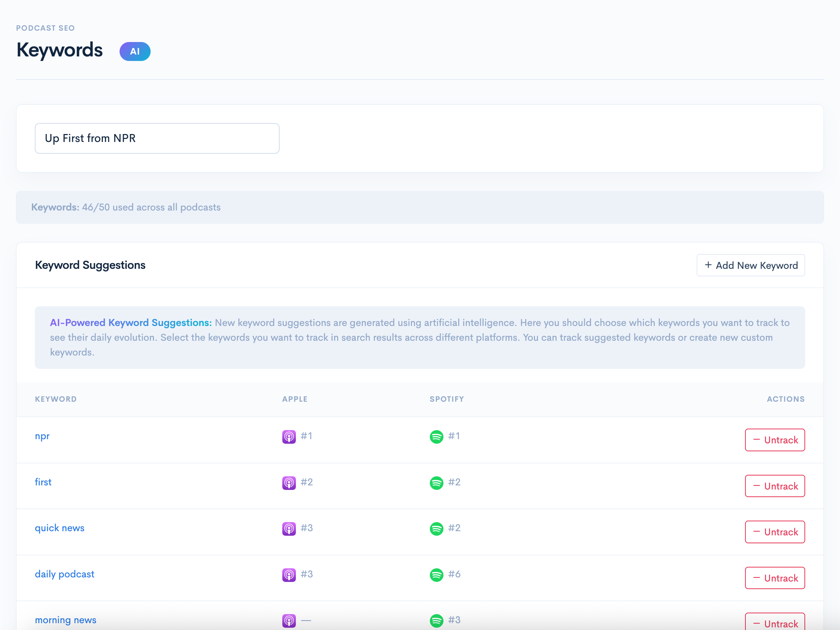Click the Spotify icon in npr row
This screenshot has height=630, width=840.
(x=436, y=437)
